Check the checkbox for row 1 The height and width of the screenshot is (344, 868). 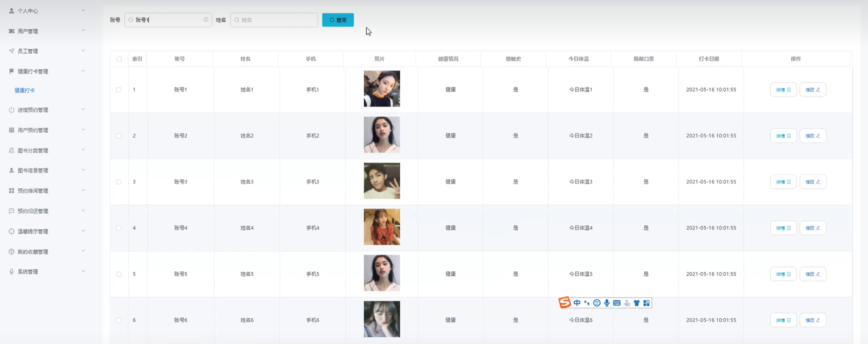tap(119, 90)
